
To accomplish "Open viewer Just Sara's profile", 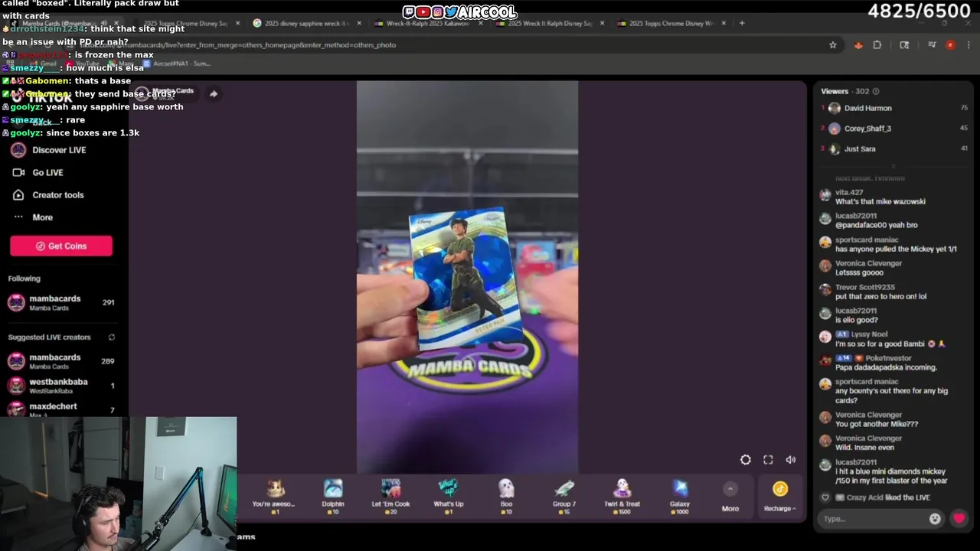I will pyautogui.click(x=859, y=149).
